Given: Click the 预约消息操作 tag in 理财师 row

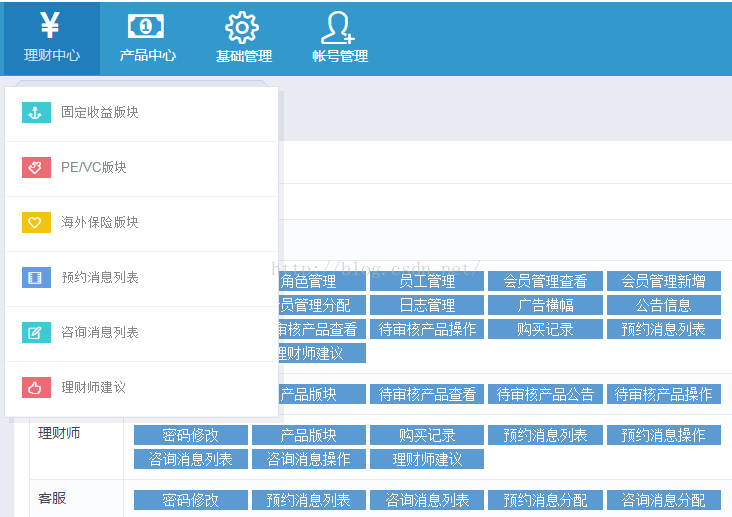Looking at the screenshot, I should point(663,435).
